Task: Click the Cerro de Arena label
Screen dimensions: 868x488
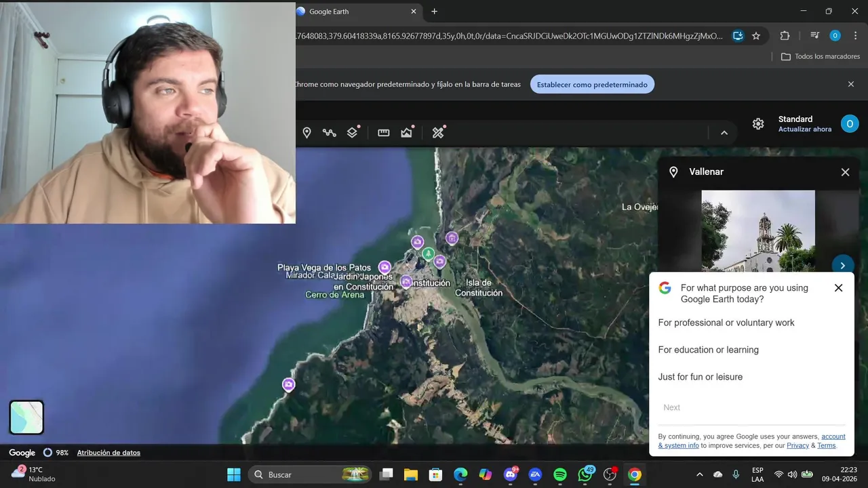Action: coord(334,295)
